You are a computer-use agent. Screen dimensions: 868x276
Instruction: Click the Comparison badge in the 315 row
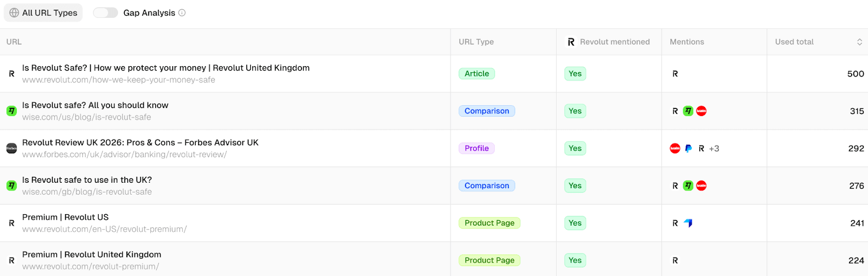(487, 111)
